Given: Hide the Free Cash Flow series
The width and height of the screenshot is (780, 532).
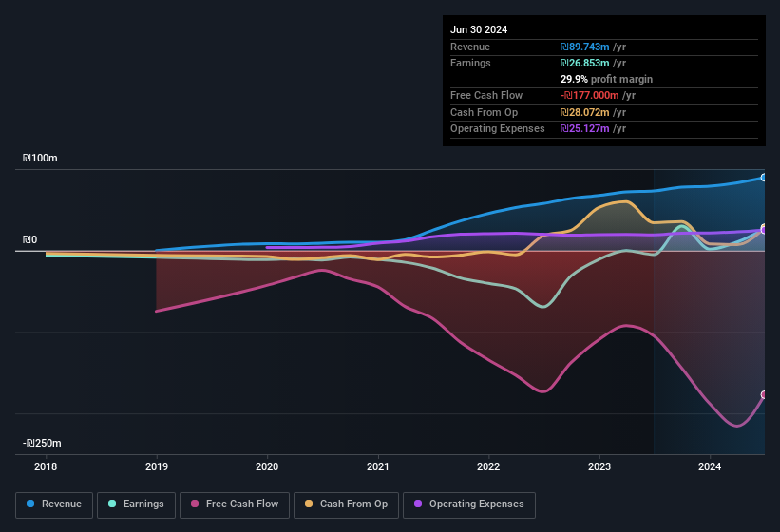Looking at the screenshot, I should [x=235, y=504].
